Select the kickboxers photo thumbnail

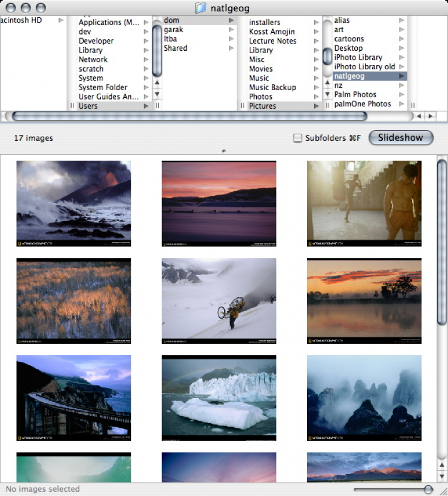click(x=364, y=204)
